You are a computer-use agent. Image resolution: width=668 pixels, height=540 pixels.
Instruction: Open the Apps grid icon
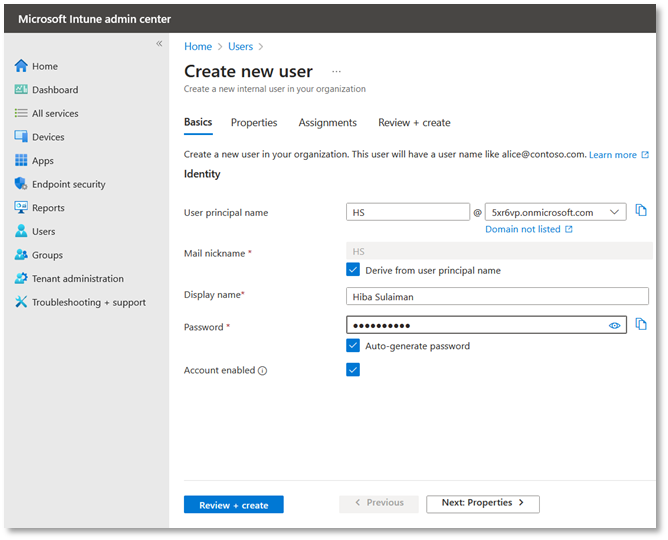21,161
